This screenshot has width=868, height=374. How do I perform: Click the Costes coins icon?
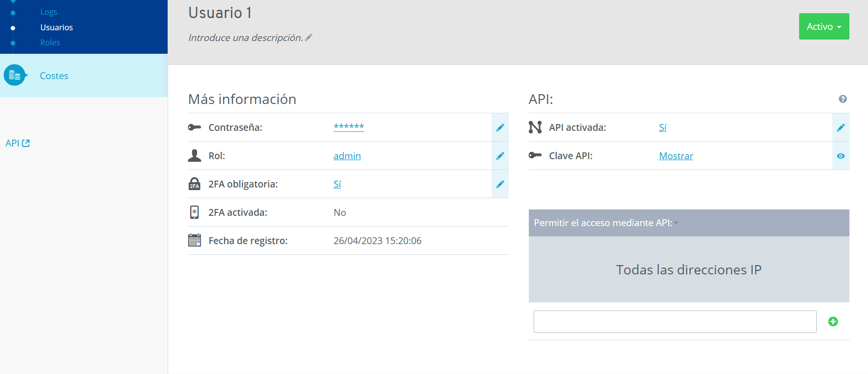coord(15,75)
